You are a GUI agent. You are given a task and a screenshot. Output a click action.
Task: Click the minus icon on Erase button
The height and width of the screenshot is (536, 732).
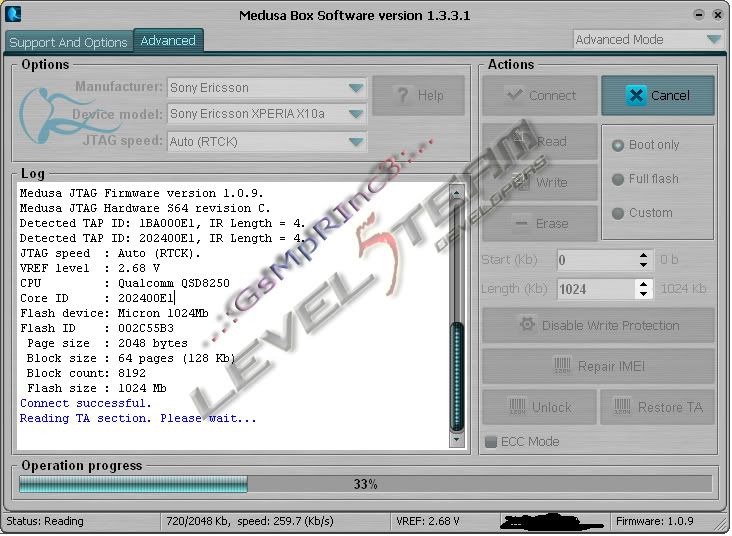[521, 223]
